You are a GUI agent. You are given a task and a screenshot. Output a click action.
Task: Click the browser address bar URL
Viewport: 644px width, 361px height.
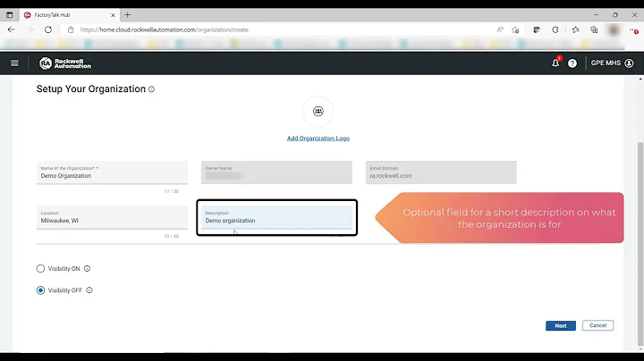coord(165,29)
